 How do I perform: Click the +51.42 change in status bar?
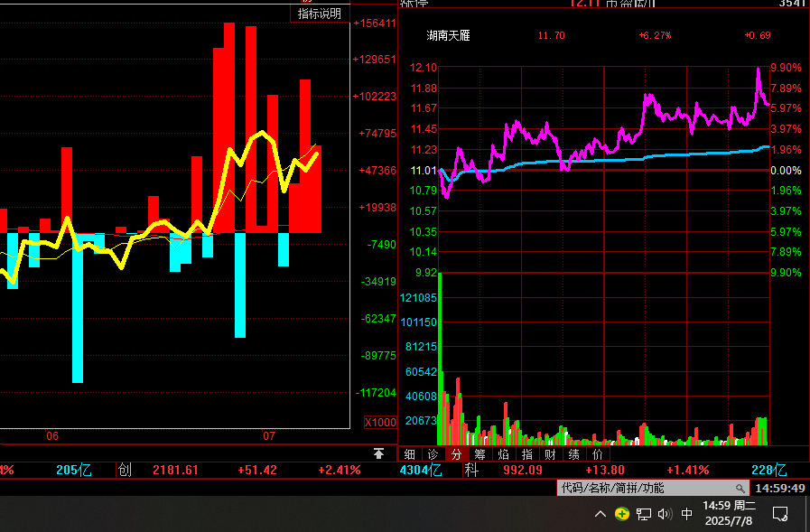(257, 470)
